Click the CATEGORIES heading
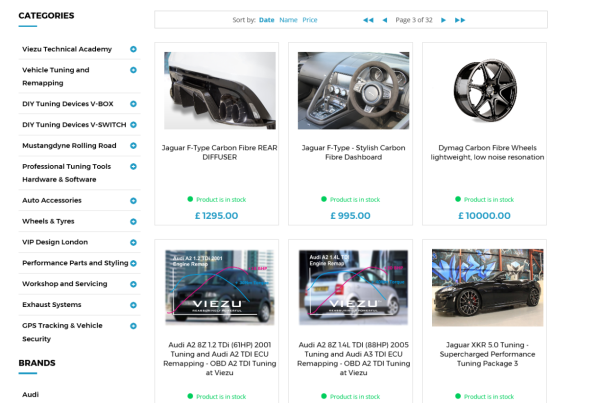This screenshot has height=403, width=600. (x=46, y=16)
